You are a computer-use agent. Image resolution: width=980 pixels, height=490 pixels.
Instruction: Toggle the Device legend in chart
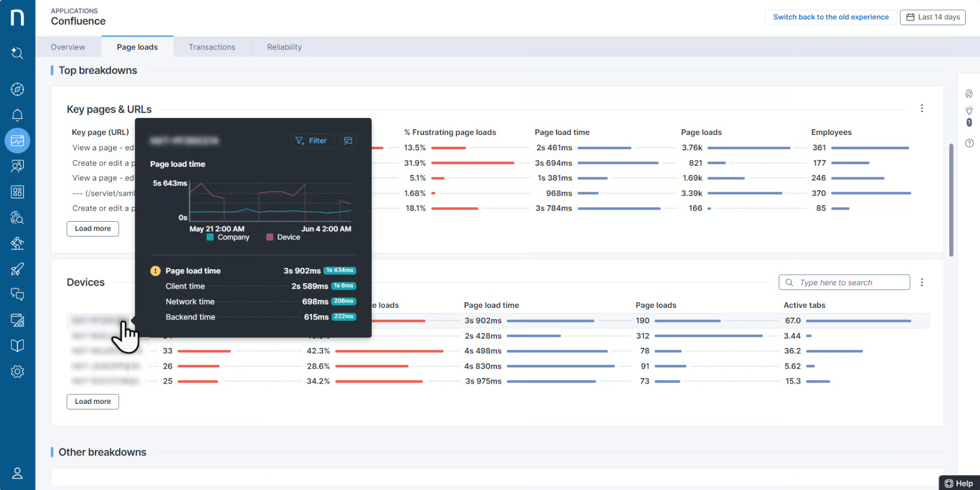point(284,238)
